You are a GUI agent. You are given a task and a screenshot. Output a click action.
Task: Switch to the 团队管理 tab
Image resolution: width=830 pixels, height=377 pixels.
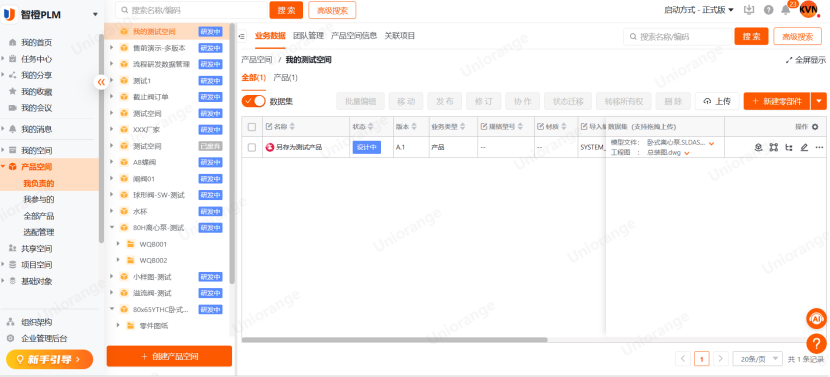(308, 36)
